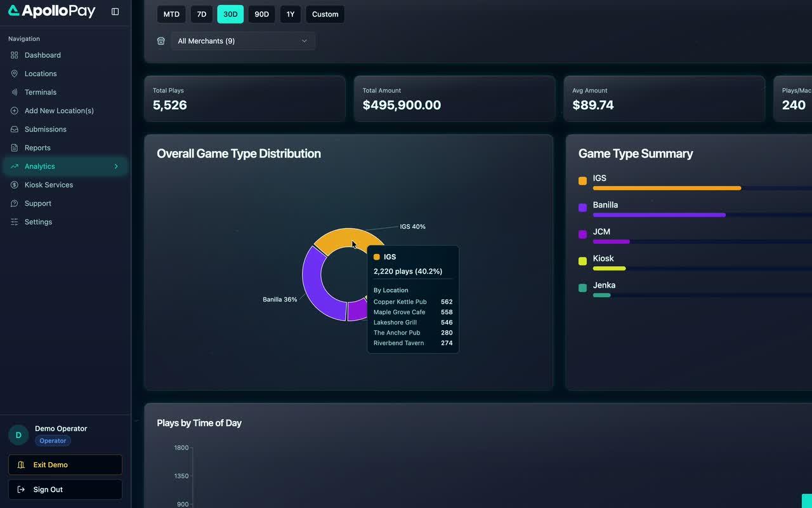
Task: Select Add New Location(s) menu item
Action: [x=65, y=110]
